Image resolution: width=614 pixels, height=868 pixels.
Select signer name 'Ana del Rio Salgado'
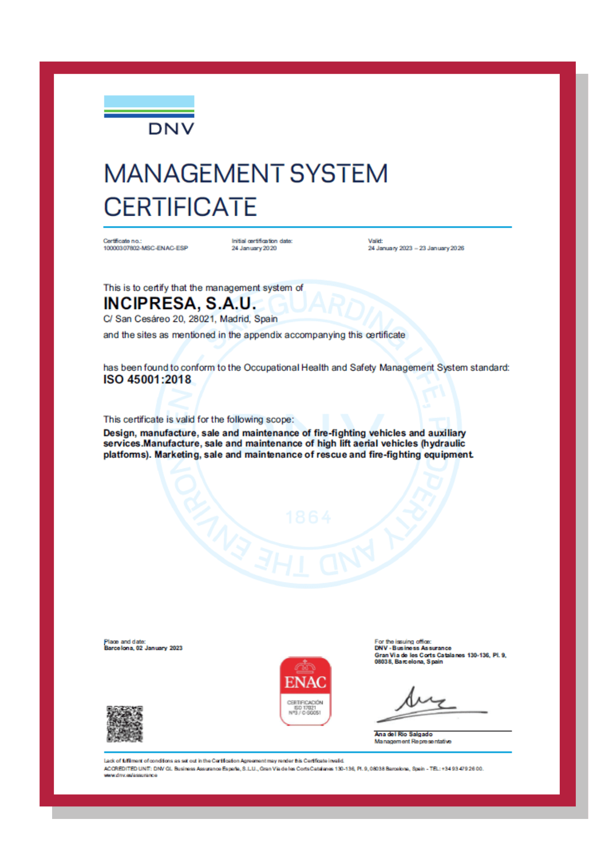[403, 734]
